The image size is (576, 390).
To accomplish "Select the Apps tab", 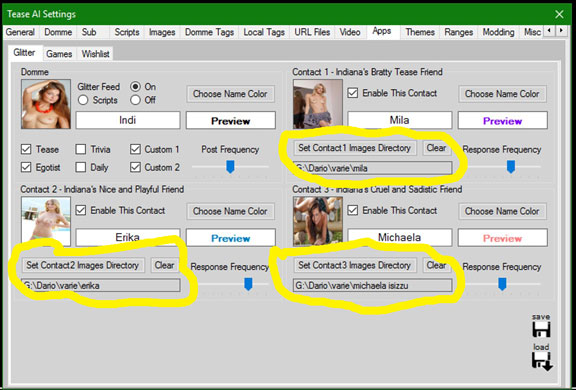I will pos(382,31).
